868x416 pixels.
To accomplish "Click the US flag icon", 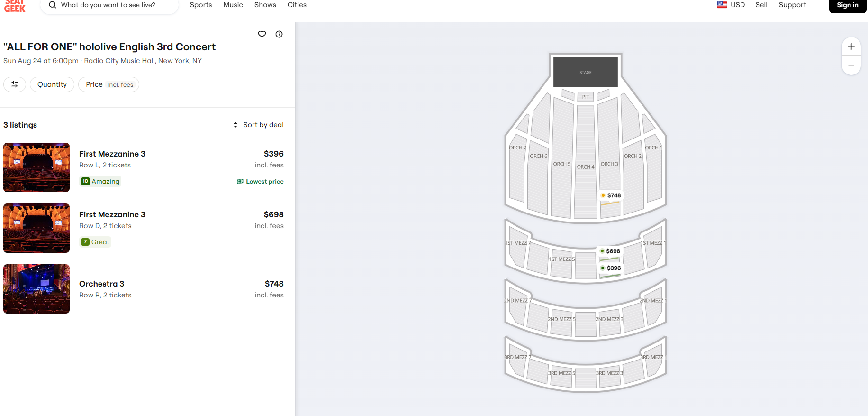I will (722, 5).
